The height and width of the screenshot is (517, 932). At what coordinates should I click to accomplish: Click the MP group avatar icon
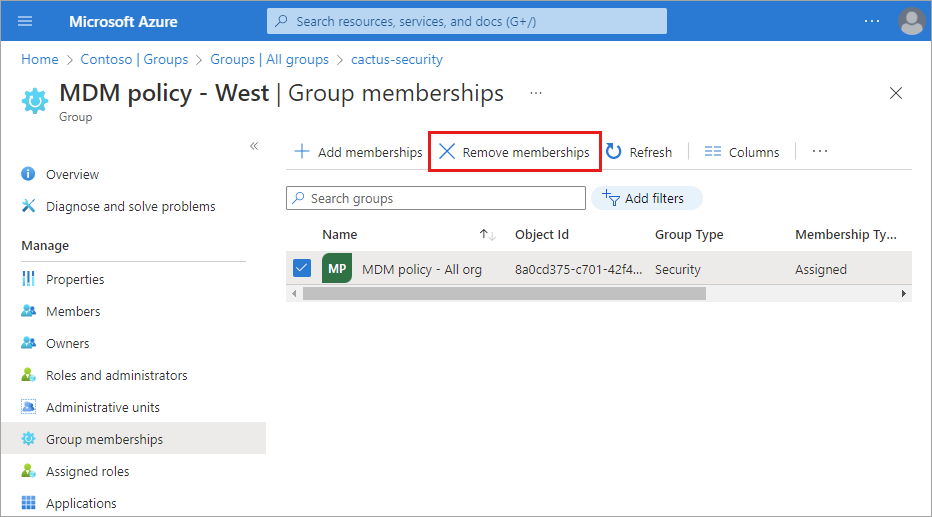pyautogui.click(x=337, y=269)
